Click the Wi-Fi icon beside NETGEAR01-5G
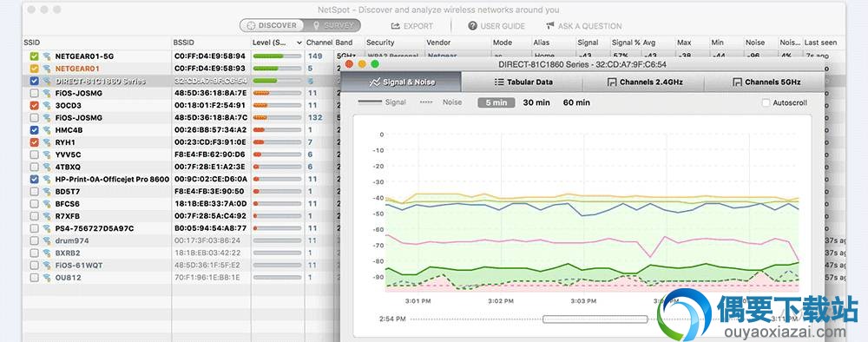The image size is (868, 342). 47,56
